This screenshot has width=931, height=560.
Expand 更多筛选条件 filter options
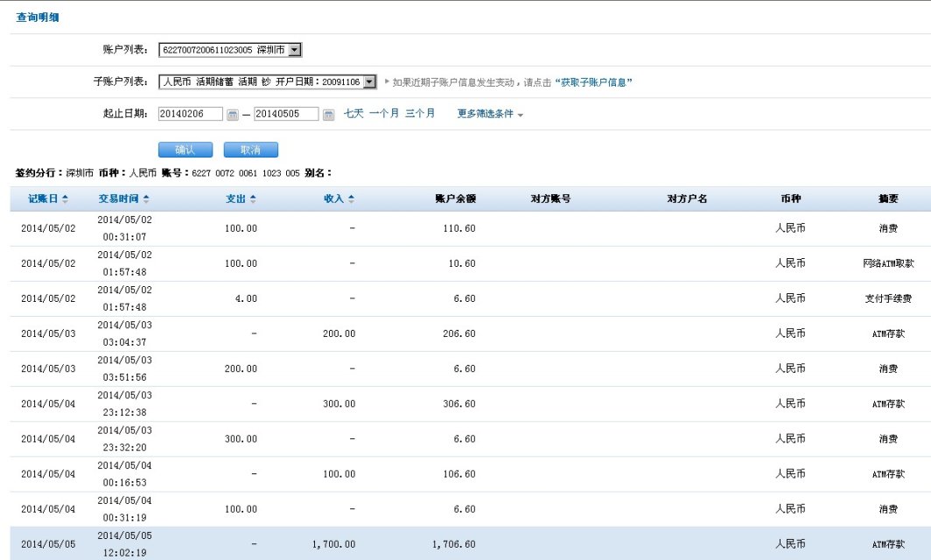click(x=490, y=114)
